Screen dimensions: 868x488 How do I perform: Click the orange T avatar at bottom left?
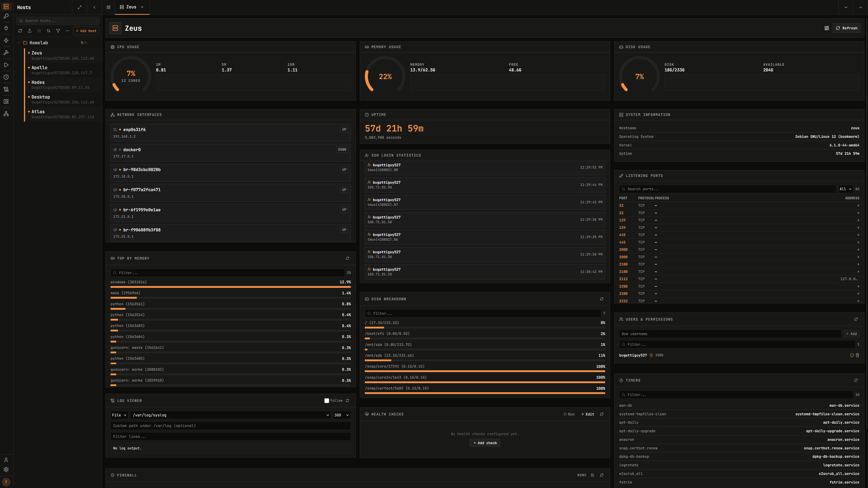[x=6, y=482]
